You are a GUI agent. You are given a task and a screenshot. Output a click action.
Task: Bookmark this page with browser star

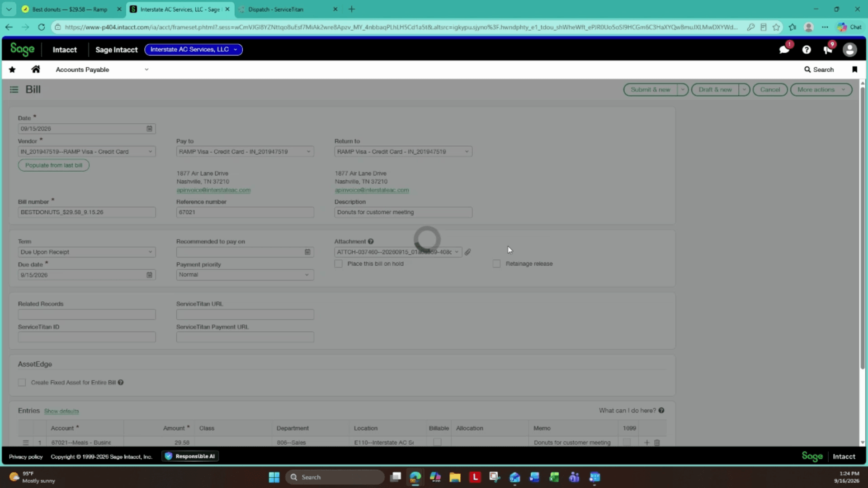[x=776, y=27]
